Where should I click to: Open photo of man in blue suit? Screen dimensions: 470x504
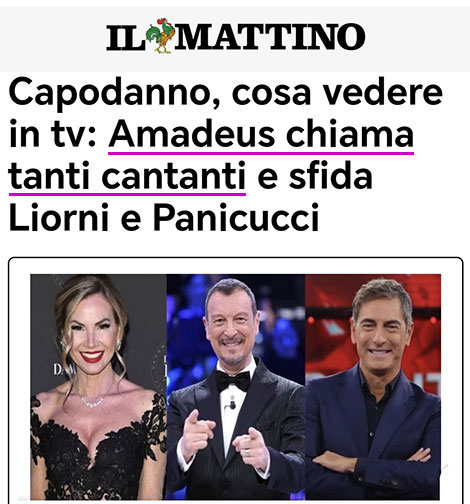click(x=373, y=387)
